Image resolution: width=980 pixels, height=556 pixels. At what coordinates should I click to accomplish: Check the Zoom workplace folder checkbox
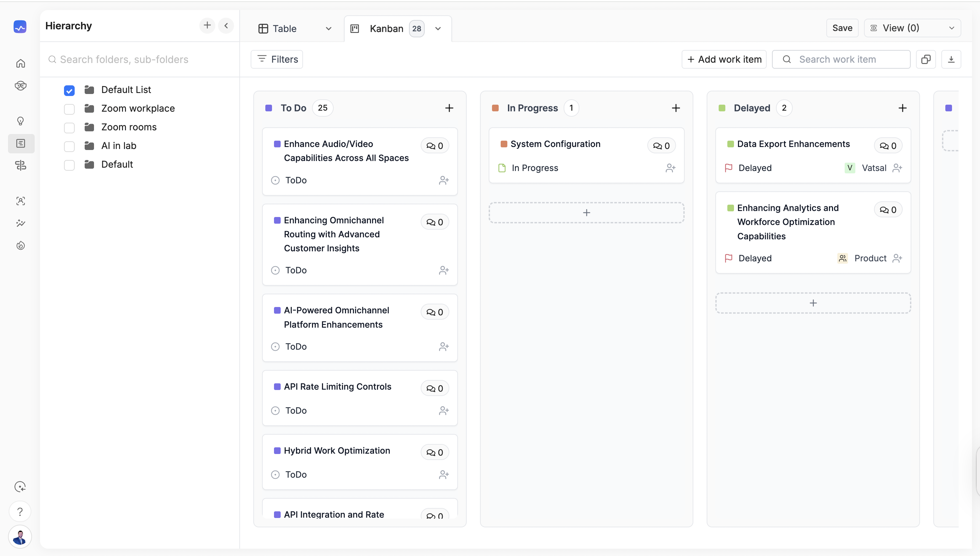(69, 109)
